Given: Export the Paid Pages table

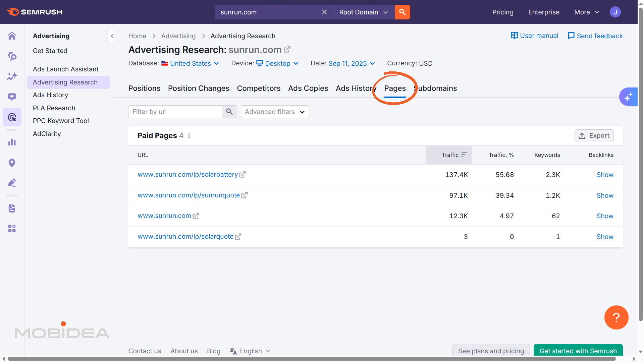Looking at the screenshot, I should [x=594, y=135].
